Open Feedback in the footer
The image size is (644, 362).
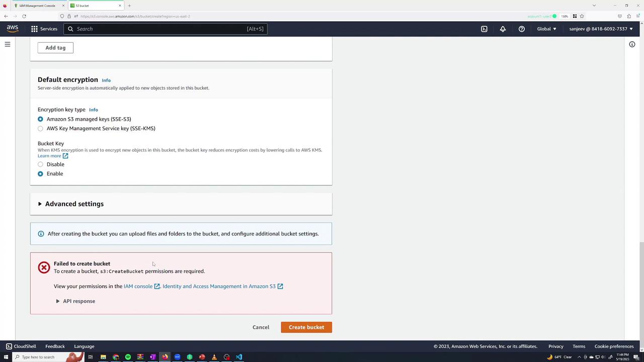55,346
